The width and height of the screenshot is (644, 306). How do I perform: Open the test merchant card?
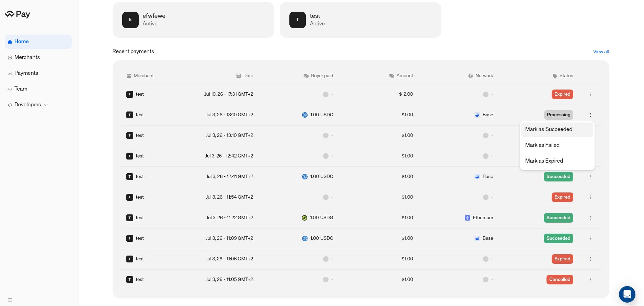[x=360, y=20]
